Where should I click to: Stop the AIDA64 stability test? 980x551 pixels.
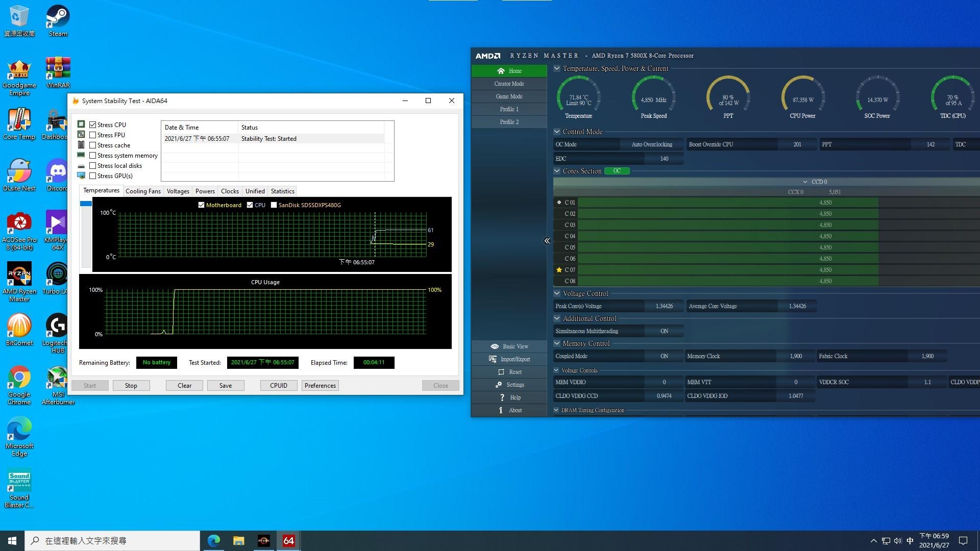click(x=131, y=386)
